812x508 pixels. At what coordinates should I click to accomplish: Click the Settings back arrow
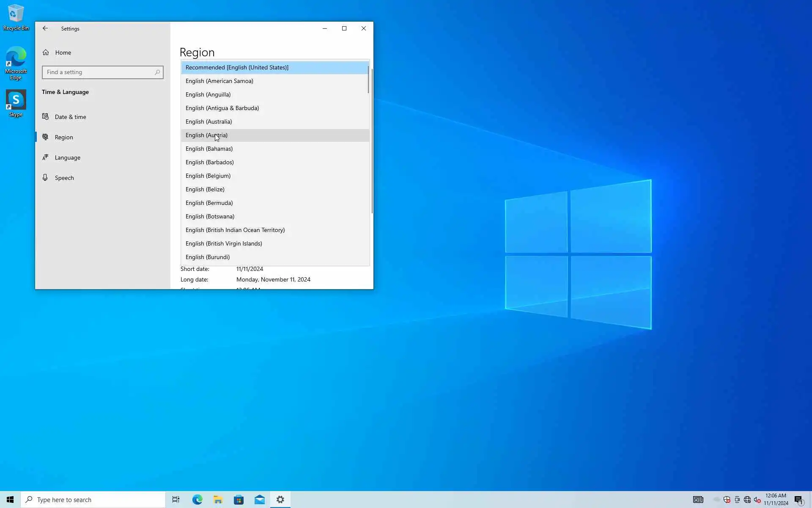(45, 28)
